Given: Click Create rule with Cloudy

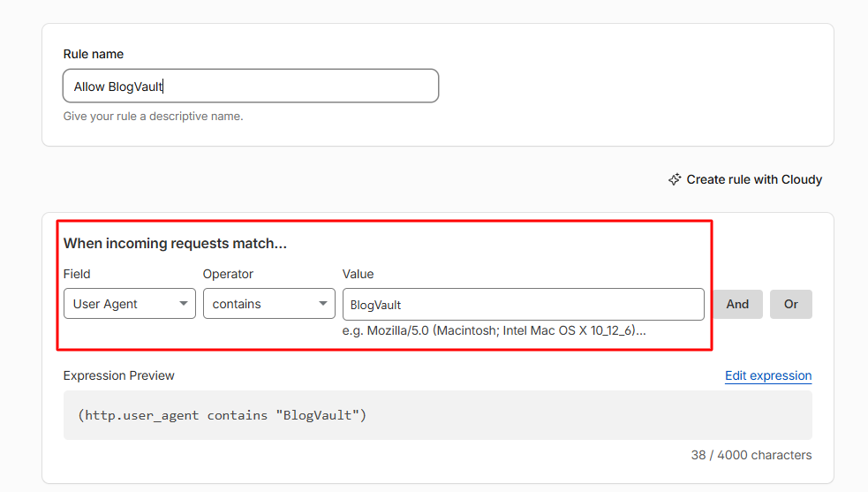Looking at the screenshot, I should (745, 179).
